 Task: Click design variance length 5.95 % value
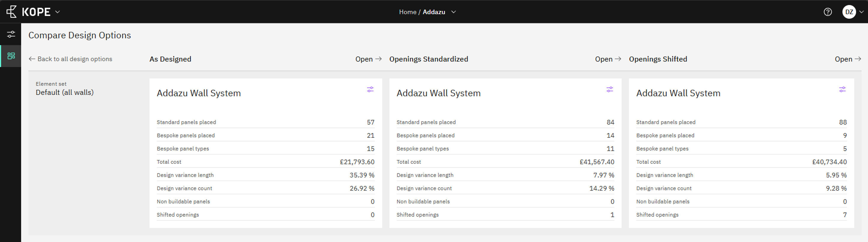pos(836,175)
